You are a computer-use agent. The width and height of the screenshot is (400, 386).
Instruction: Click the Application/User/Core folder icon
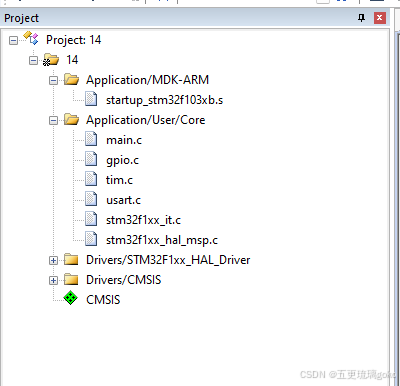(71, 120)
